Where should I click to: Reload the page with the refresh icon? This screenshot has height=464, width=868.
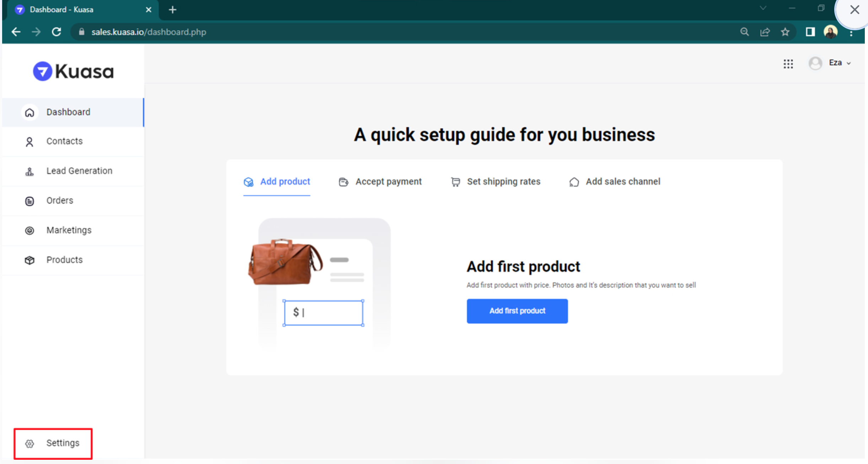[56, 32]
